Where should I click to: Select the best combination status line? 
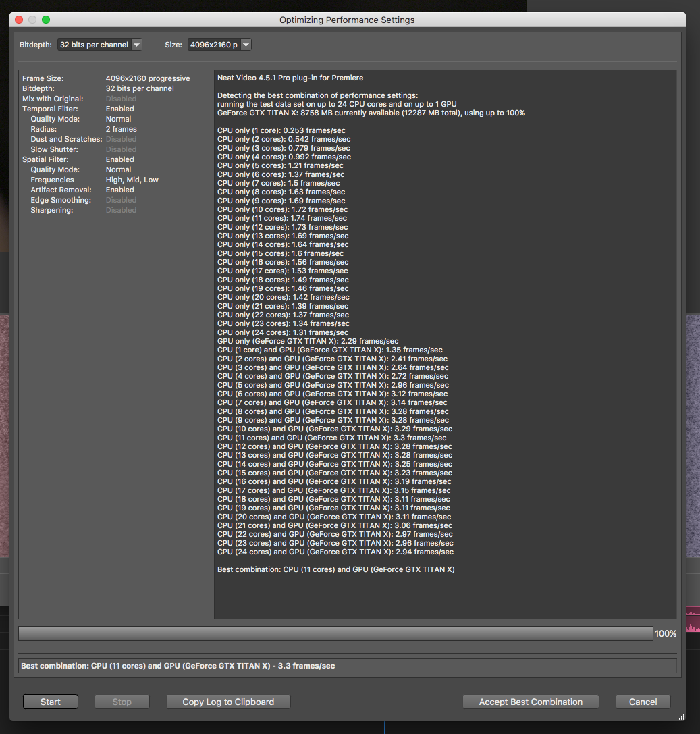(x=348, y=666)
